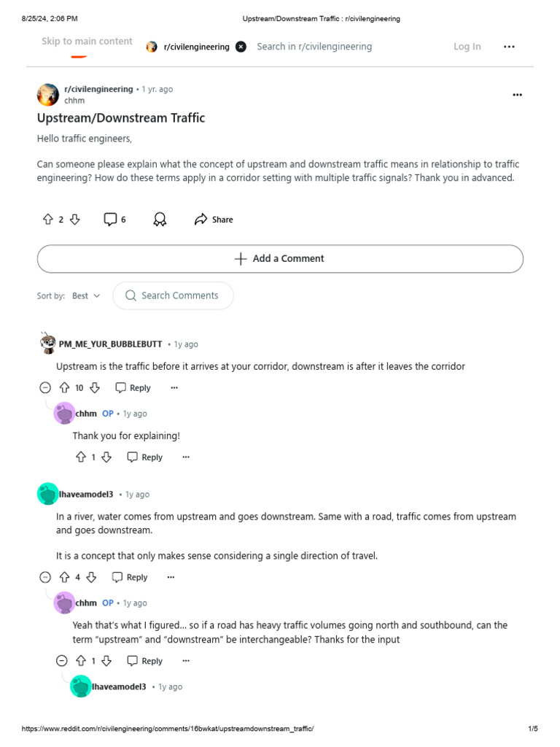
Task: Collapse PM_ME_YUR_BUBBLEBUTT's comment thread
Action: 45,388
